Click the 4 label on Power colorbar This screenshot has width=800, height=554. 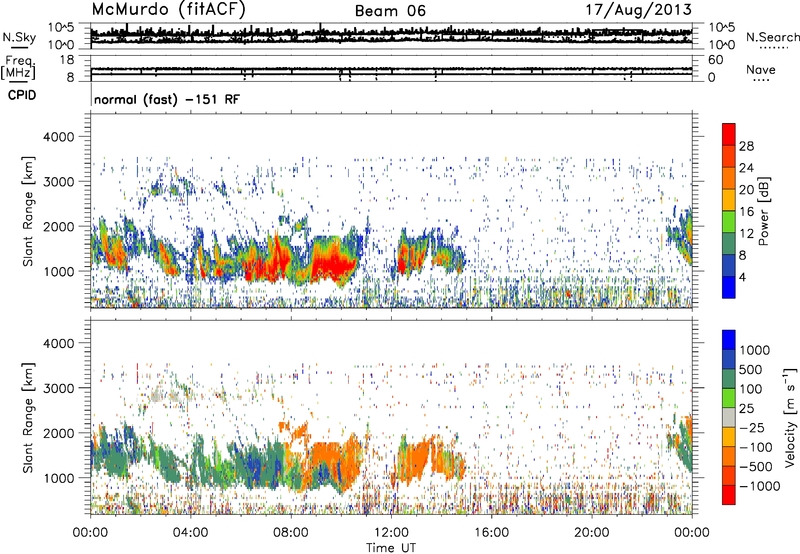click(x=742, y=277)
